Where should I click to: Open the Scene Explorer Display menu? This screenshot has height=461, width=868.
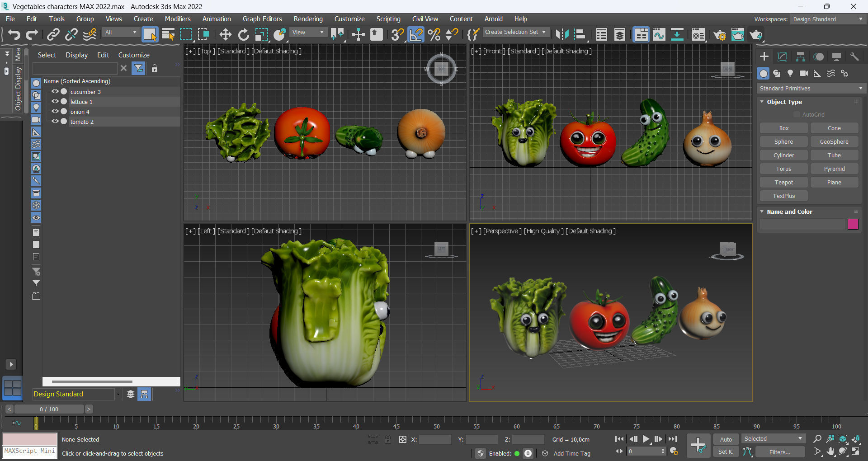coord(76,55)
